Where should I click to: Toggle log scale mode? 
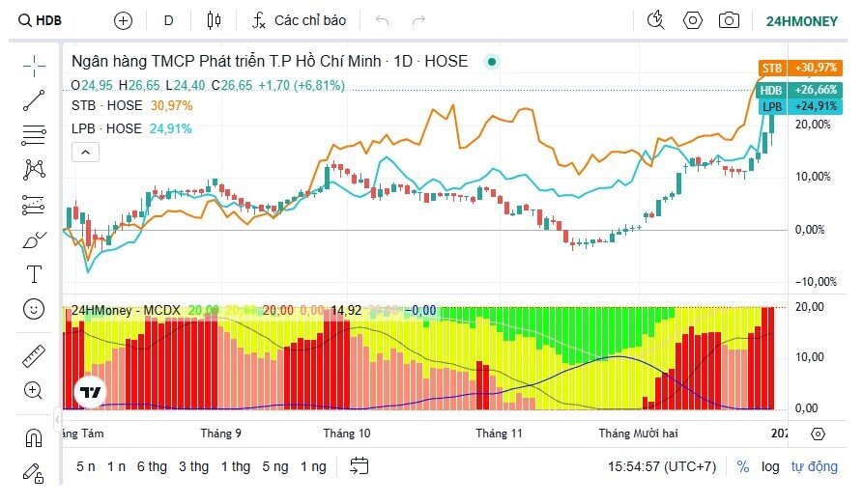770,466
